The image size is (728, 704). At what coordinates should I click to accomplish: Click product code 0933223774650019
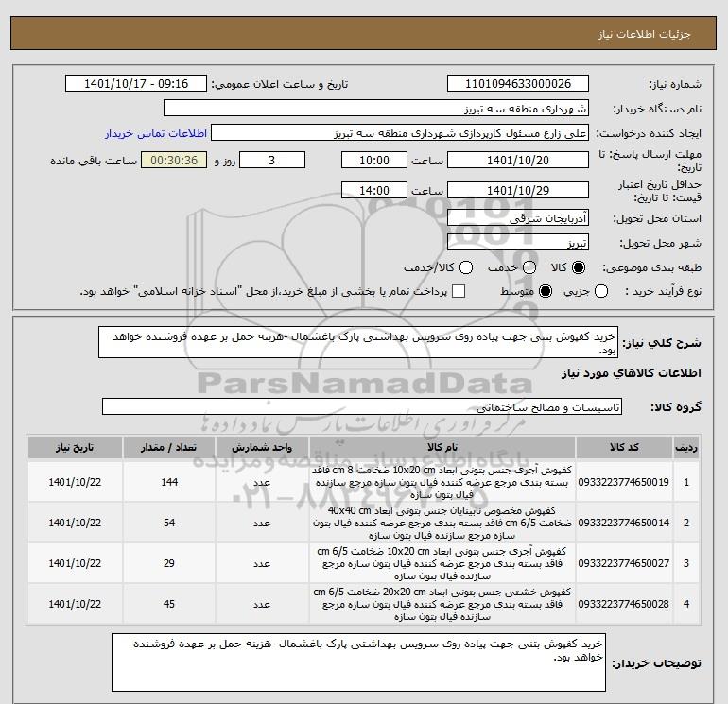click(x=624, y=482)
